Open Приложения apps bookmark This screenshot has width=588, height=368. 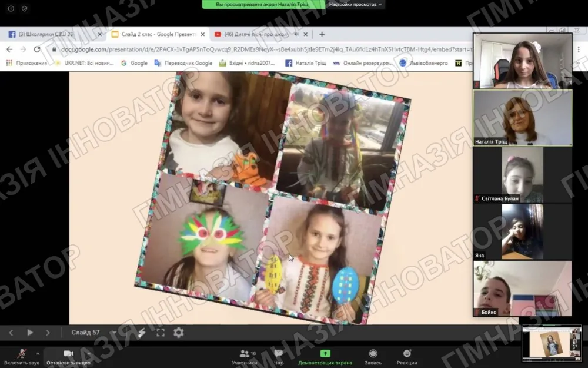(26, 63)
